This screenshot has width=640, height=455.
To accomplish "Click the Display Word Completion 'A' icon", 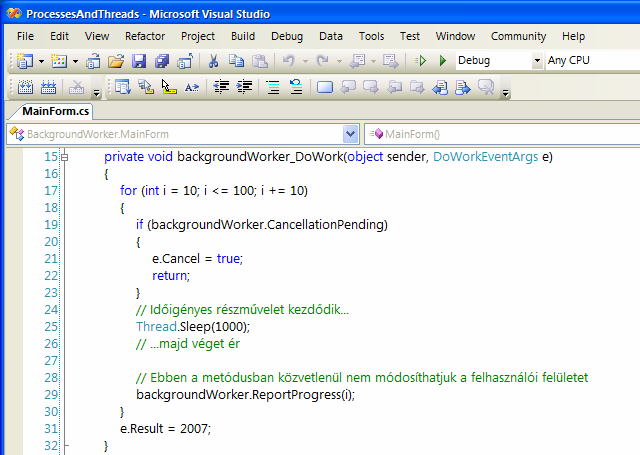I will [191, 87].
